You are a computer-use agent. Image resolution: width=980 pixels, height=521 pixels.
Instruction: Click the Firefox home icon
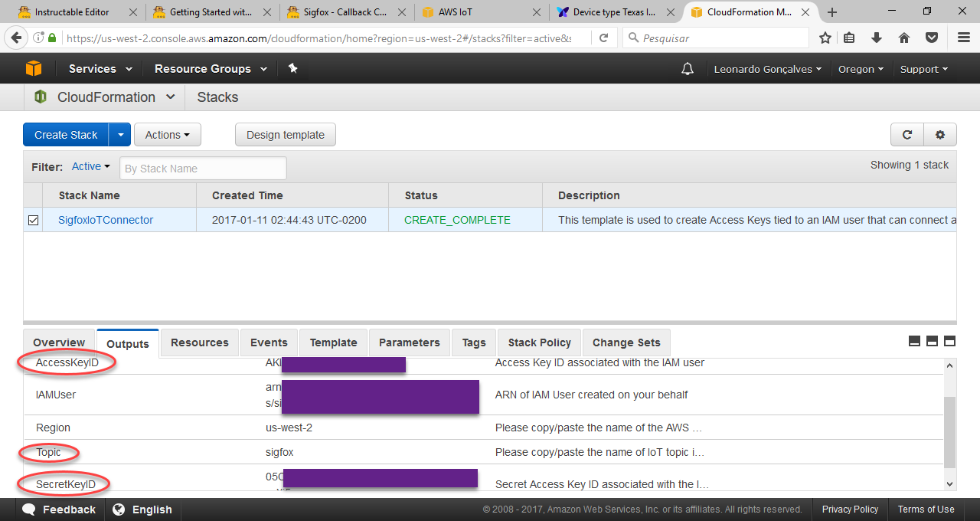pyautogui.click(x=903, y=37)
